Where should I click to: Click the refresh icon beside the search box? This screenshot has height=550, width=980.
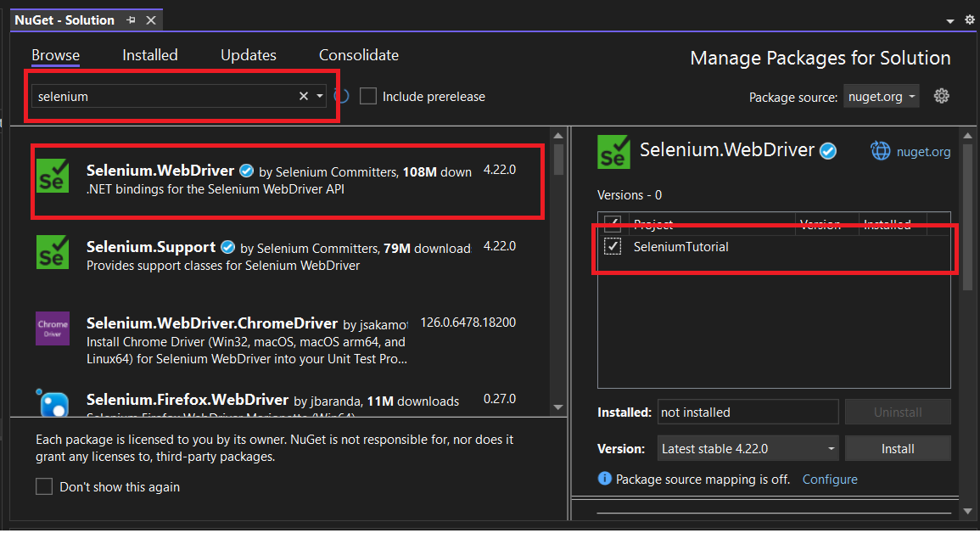coord(339,96)
